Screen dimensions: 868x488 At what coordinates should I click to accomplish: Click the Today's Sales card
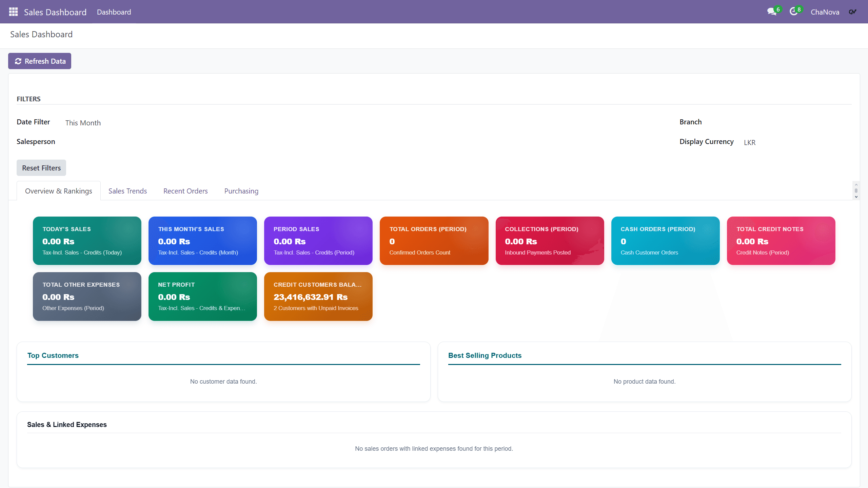[x=87, y=241]
